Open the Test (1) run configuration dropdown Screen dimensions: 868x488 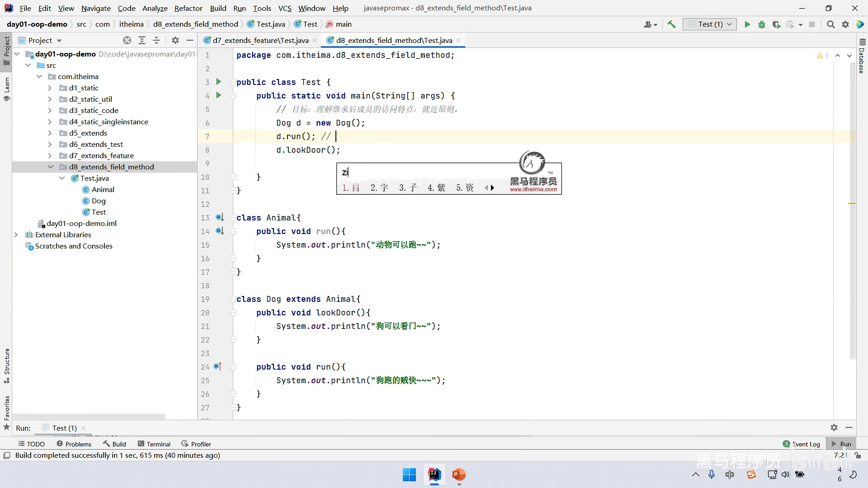tap(710, 24)
